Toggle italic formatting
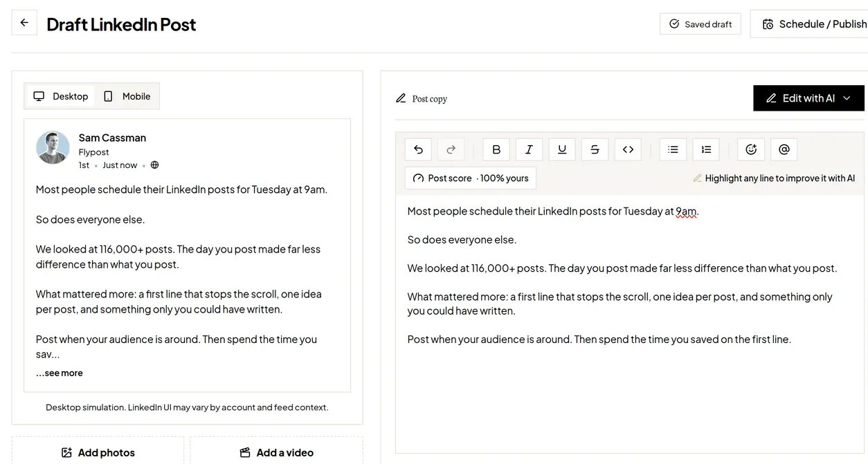This screenshot has height=464, width=868. (x=529, y=149)
